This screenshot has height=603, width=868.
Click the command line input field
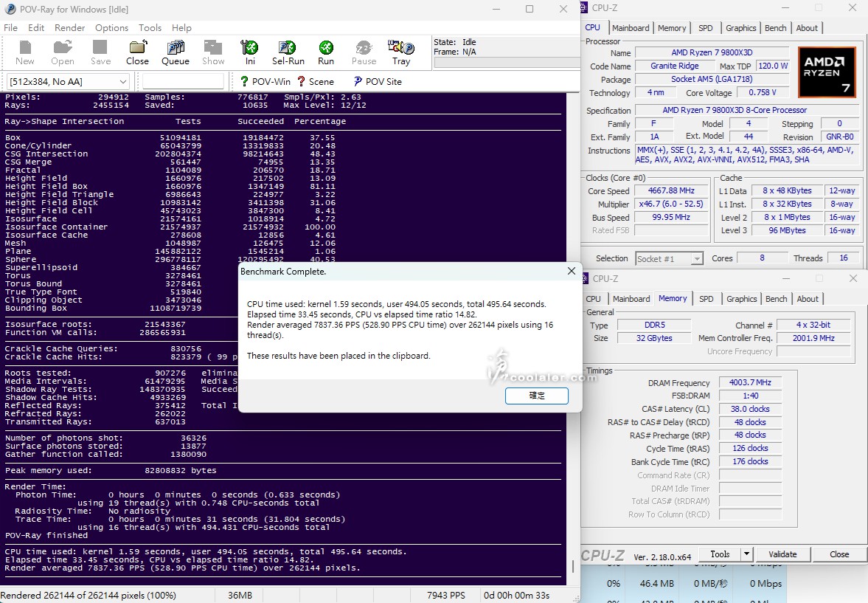pyautogui.click(x=183, y=82)
